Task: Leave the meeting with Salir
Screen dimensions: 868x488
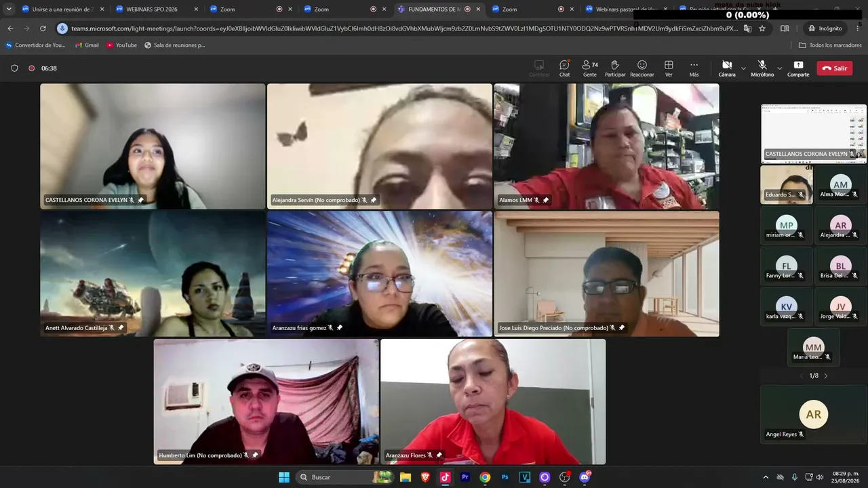Action: click(835, 68)
